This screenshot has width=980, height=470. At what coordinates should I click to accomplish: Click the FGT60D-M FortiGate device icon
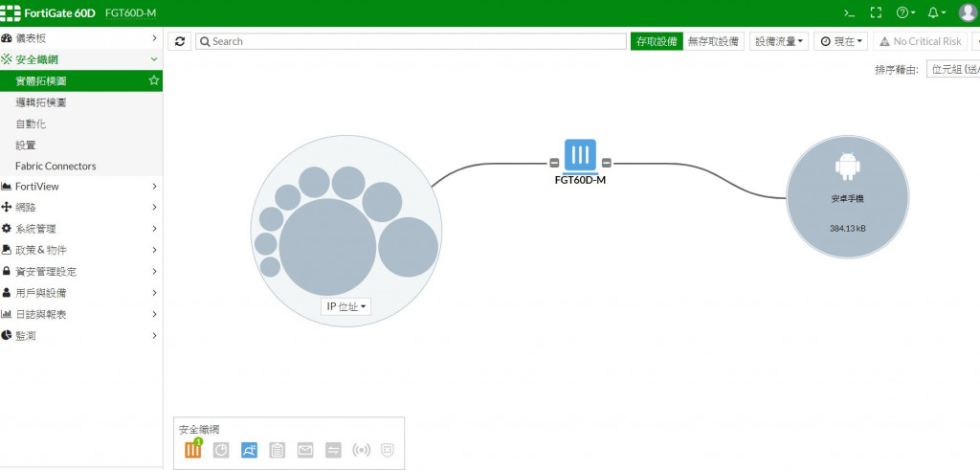pyautogui.click(x=580, y=156)
